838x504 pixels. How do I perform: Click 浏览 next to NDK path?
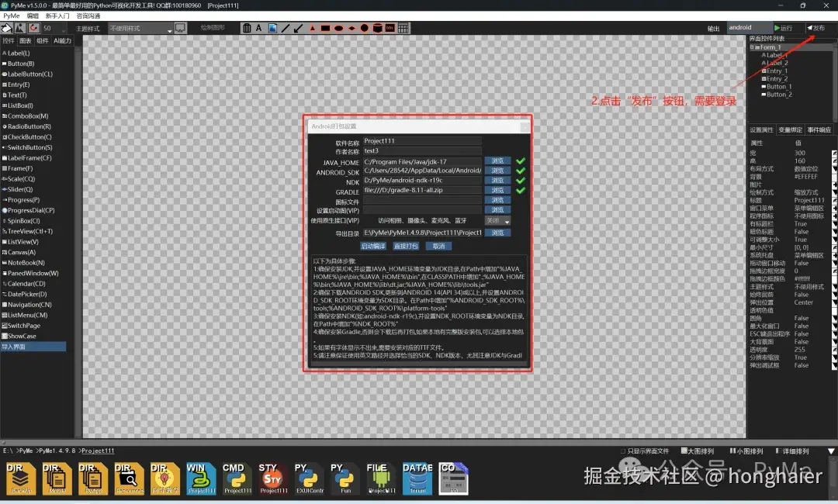click(497, 181)
